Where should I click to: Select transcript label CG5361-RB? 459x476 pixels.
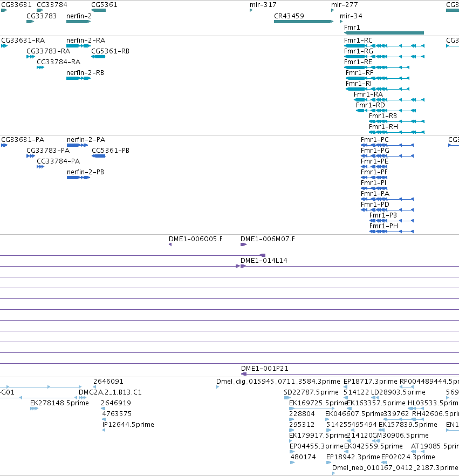111,51
